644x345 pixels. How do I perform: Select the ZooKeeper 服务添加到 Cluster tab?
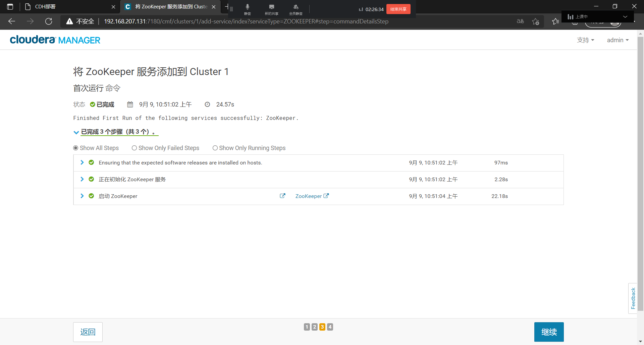(170, 7)
